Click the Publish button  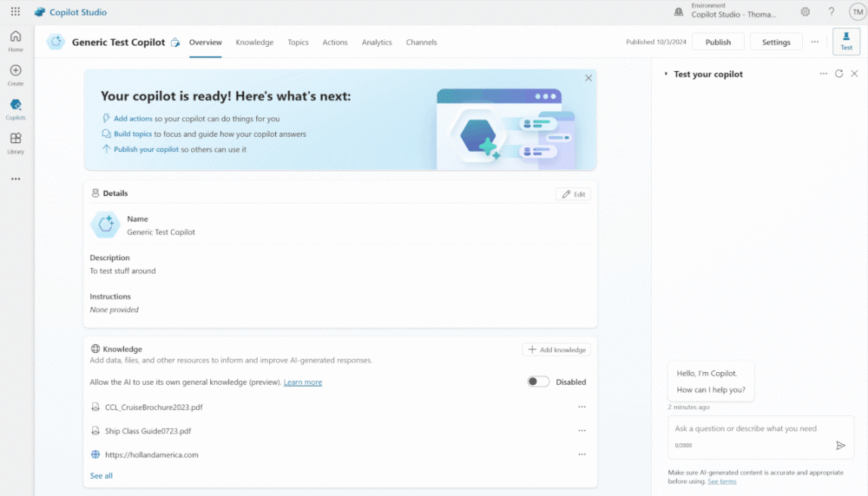pyautogui.click(x=718, y=42)
